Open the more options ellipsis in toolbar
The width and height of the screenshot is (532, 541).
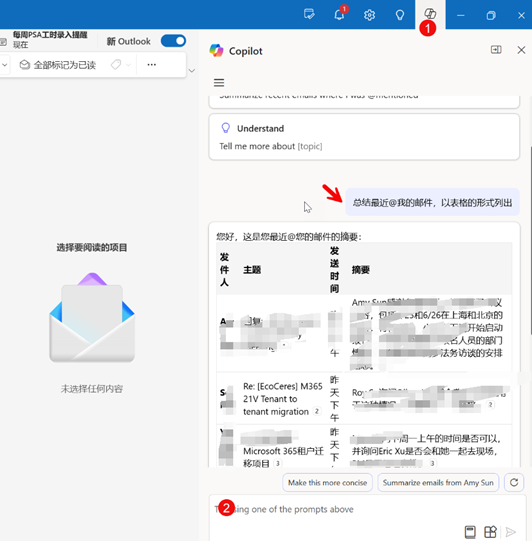tap(151, 65)
